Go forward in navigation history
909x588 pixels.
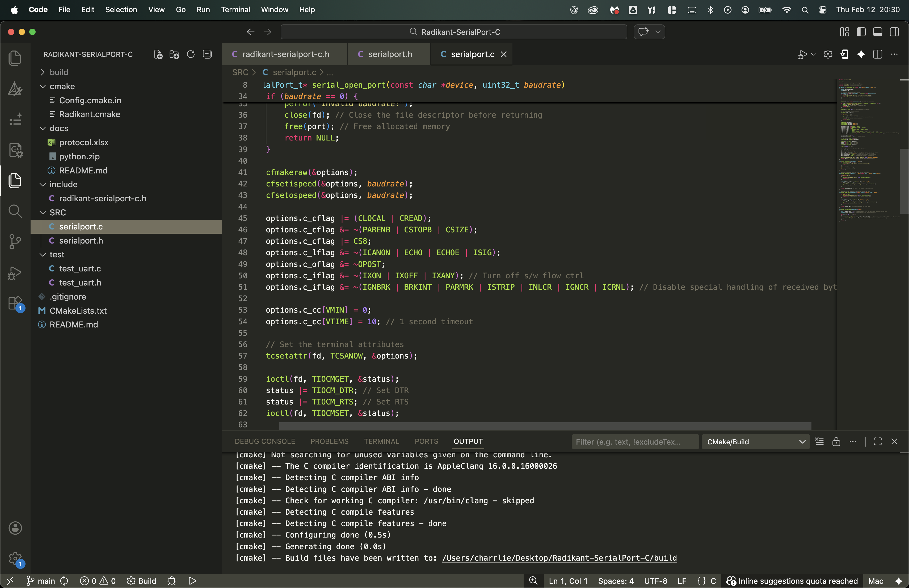coord(267,32)
